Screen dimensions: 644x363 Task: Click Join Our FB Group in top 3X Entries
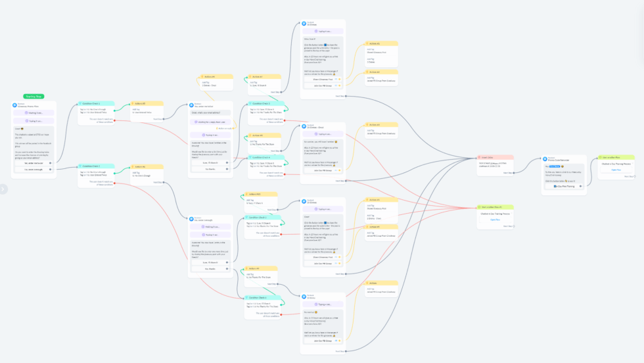coord(323,85)
